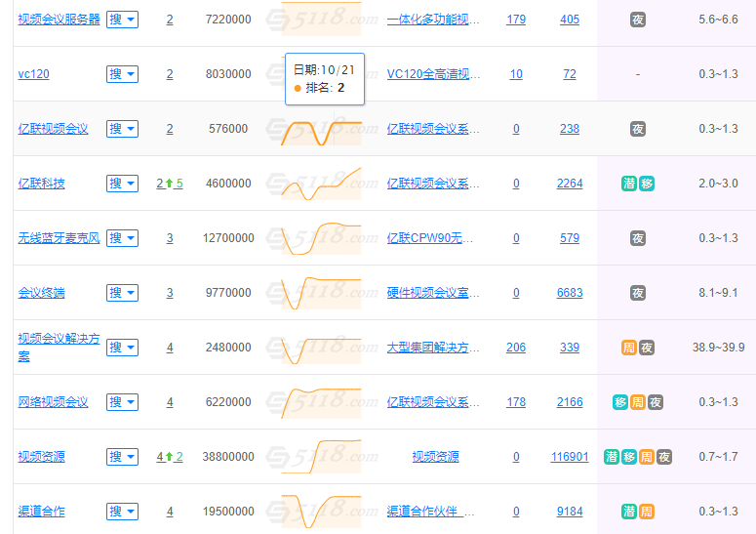This screenshot has width=756, height=534.
Task: Open keyword link 无线蓝牙麦克风
Action: point(59,238)
